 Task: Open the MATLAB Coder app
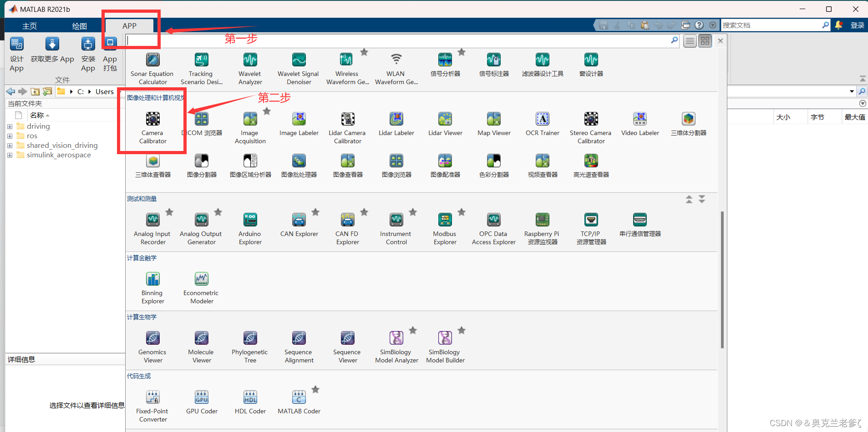299,402
